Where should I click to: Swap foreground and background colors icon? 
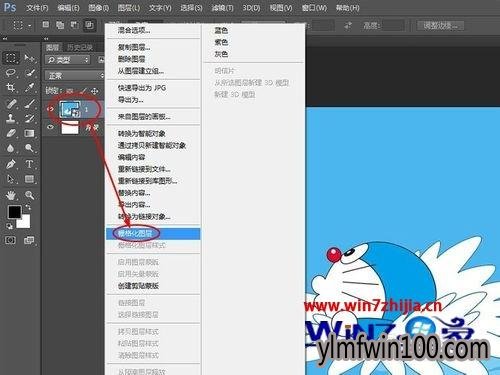click(x=28, y=207)
